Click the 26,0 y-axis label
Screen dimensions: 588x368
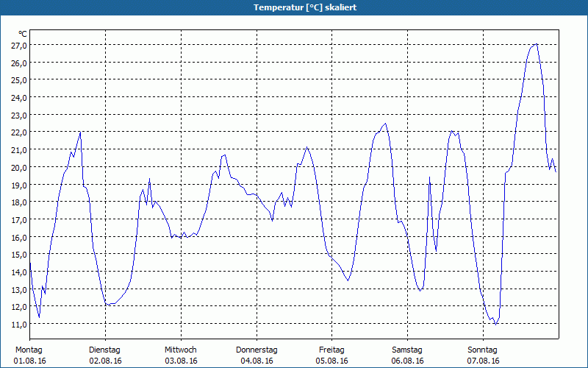click(19, 63)
